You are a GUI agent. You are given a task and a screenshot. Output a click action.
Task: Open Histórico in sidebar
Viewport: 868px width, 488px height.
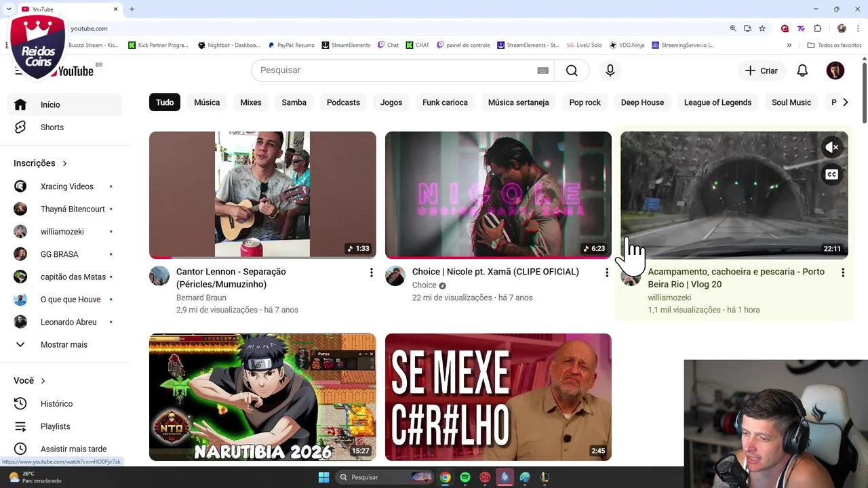click(64, 403)
